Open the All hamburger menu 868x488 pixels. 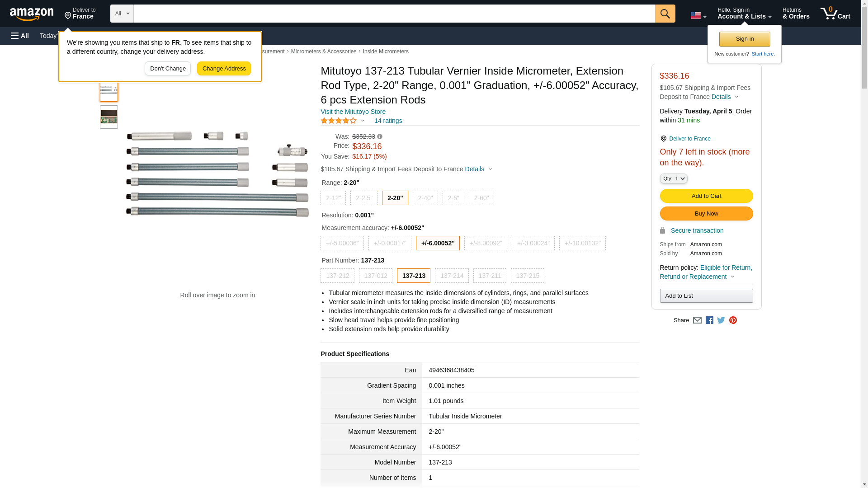pyautogui.click(x=20, y=36)
